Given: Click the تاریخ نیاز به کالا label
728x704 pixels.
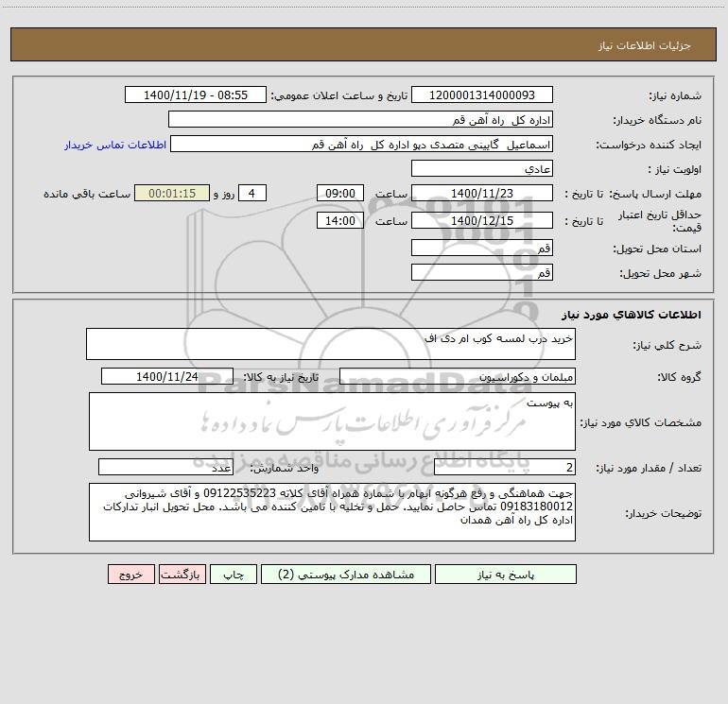Looking at the screenshot, I should coord(282,377).
